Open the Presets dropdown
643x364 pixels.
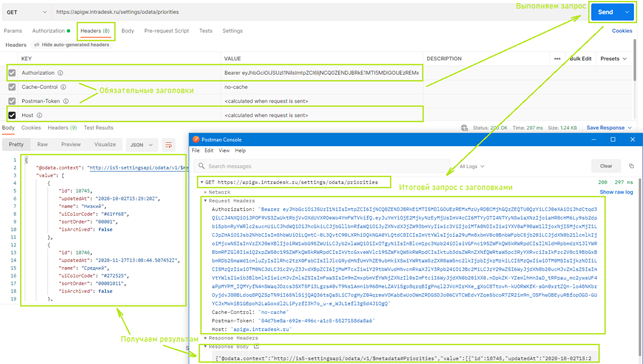(613, 59)
